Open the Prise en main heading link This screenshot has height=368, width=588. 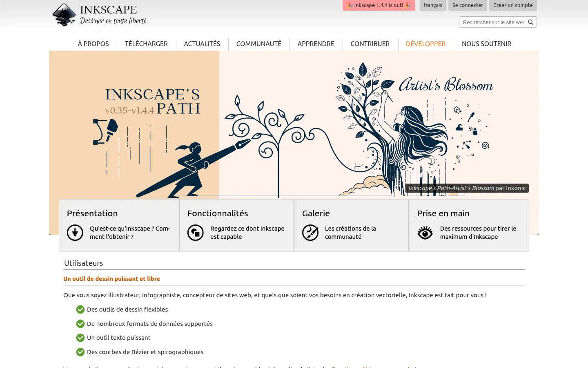pyautogui.click(x=443, y=213)
